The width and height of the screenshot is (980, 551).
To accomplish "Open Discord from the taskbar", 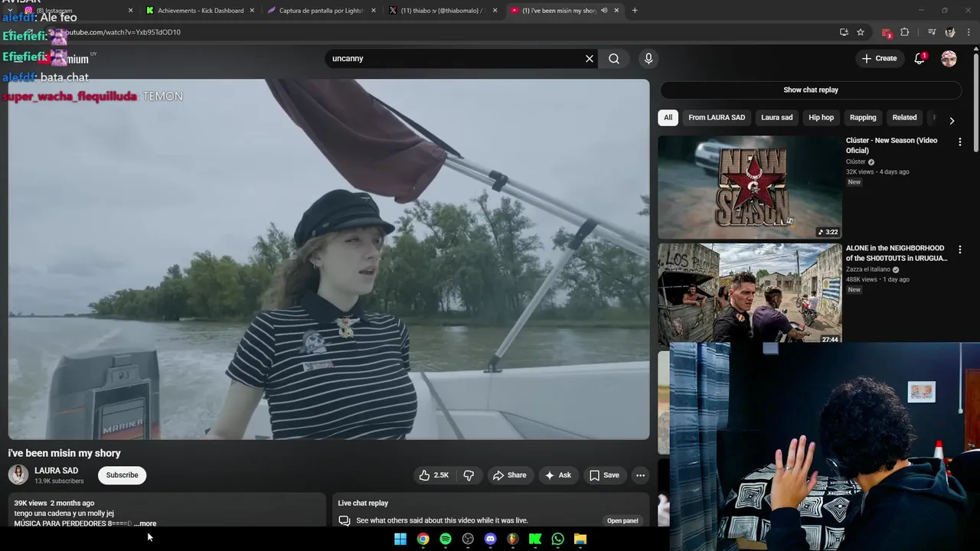I will click(491, 539).
